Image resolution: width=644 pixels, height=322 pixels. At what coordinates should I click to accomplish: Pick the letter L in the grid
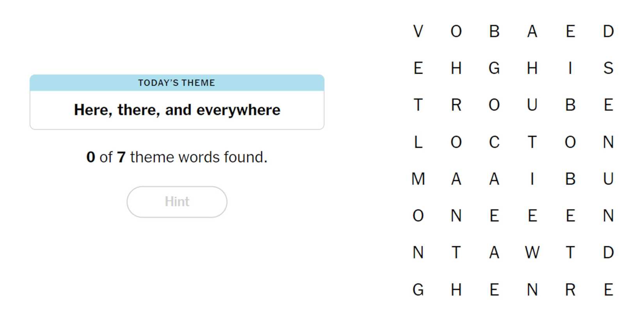pos(418,142)
